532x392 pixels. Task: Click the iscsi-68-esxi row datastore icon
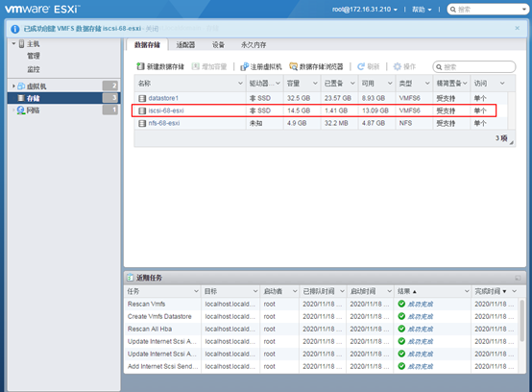pyautogui.click(x=142, y=110)
